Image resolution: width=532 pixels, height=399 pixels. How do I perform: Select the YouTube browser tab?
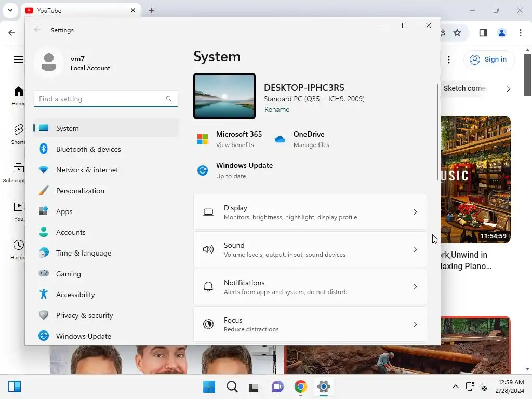[81, 10]
